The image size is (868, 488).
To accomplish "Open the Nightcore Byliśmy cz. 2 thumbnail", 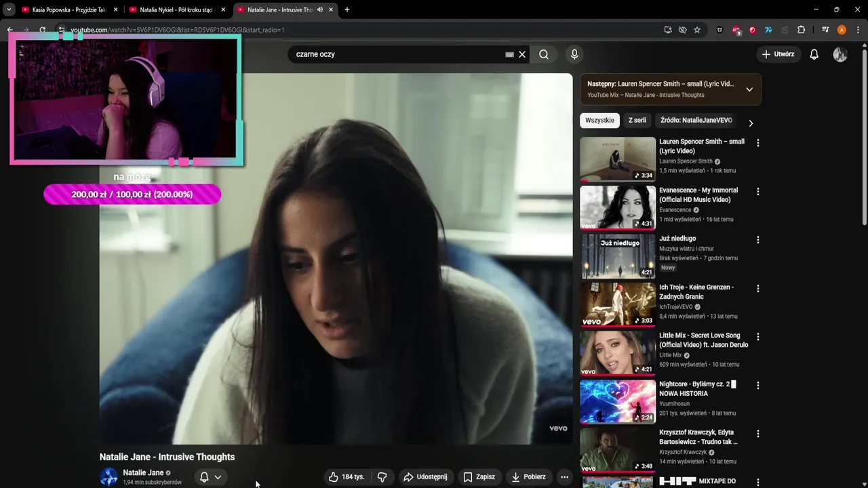I will pos(618,401).
